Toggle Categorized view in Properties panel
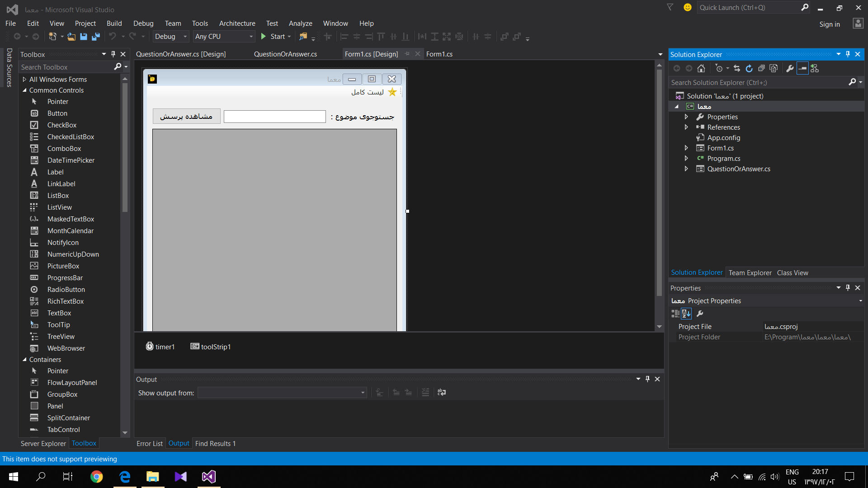 tap(675, 314)
